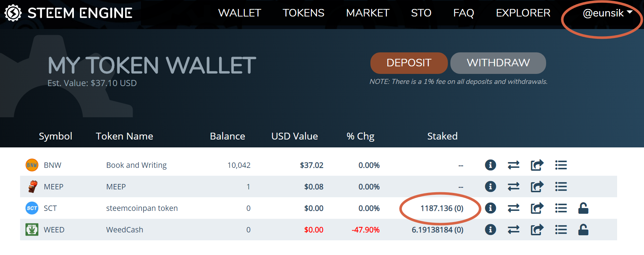Open the EXPLORER menu link

click(x=523, y=13)
